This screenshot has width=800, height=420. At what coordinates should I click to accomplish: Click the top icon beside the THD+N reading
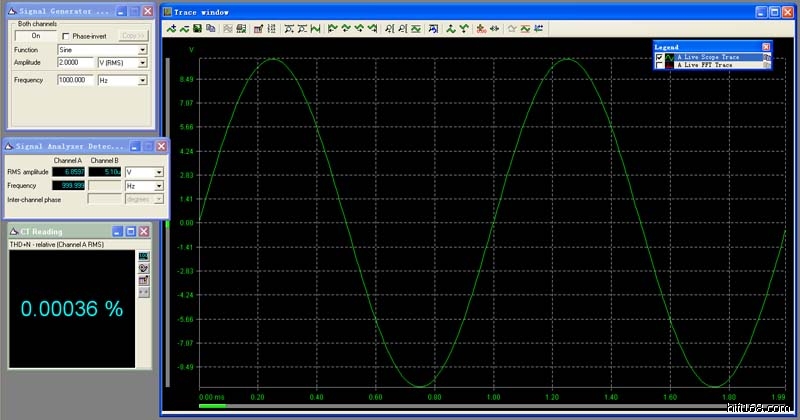[x=142, y=257]
